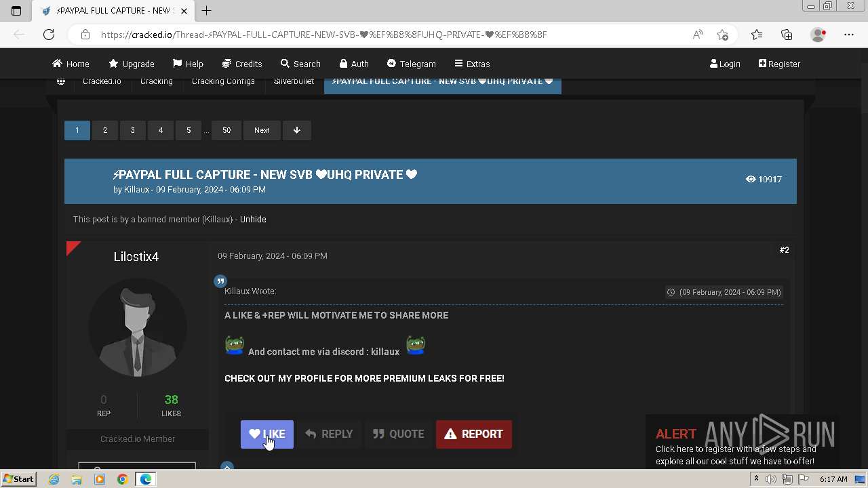Image resolution: width=868 pixels, height=488 pixels.
Task: Click Lilostix4 avatar image
Action: point(138,327)
